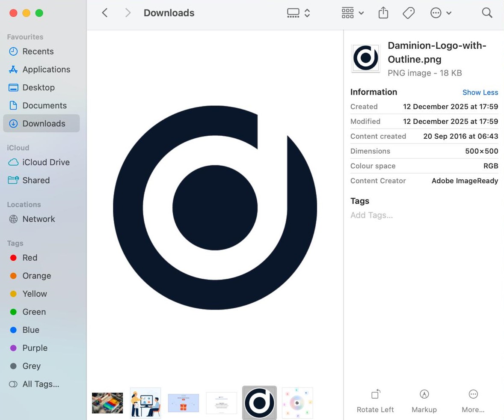Select the colourful blocks photo thumbnail
This screenshot has height=420, width=504.
[x=107, y=403]
